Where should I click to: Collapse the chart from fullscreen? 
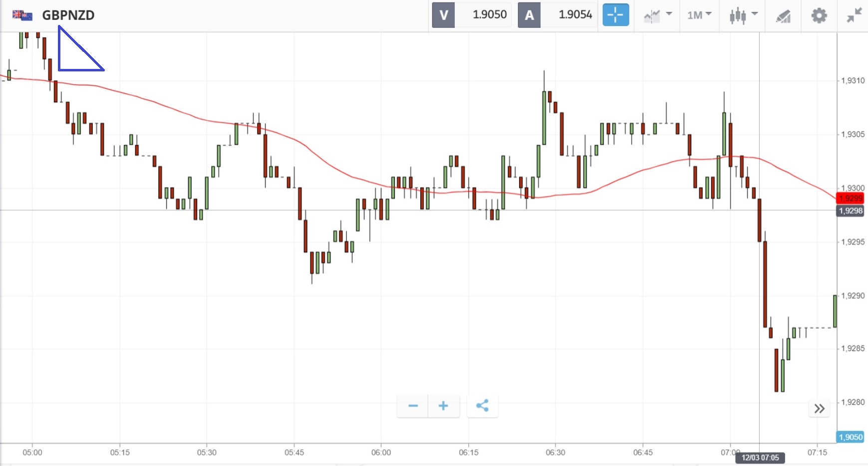[854, 15]
